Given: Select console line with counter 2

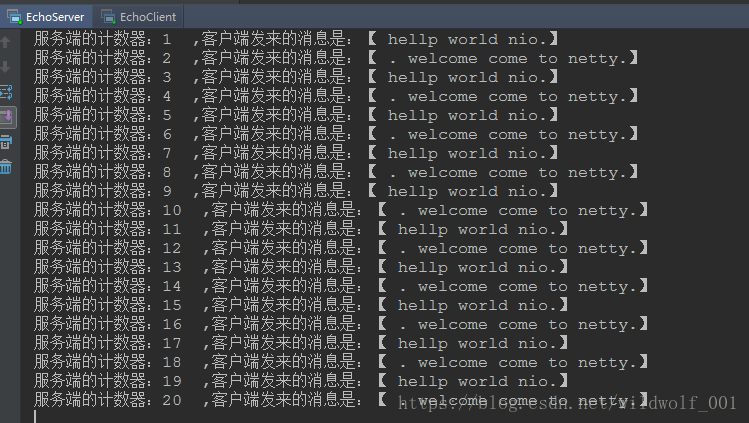Looking at the screenshot, I should coord(336,58).
